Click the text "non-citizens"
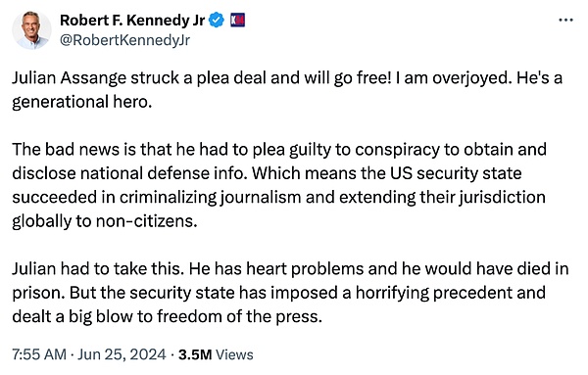The image size is (588, 375). pos(147,221)
